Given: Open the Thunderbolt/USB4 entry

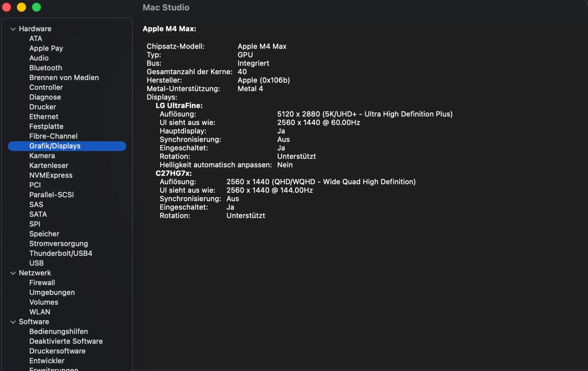Looking at the screenshot, I should [x=61, y=253].
